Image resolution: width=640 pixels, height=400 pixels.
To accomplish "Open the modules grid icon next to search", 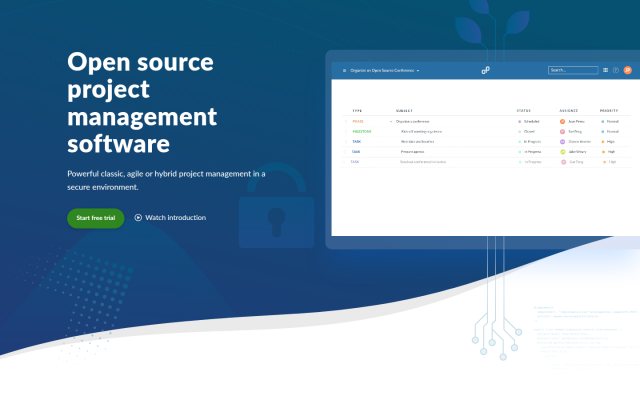I will point(605,70).
